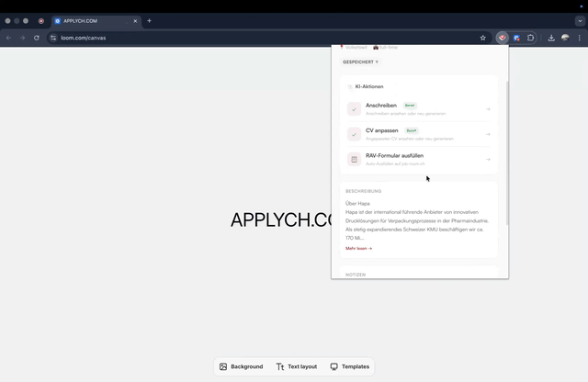Click the NOTIZEN section label

[356, 275]
